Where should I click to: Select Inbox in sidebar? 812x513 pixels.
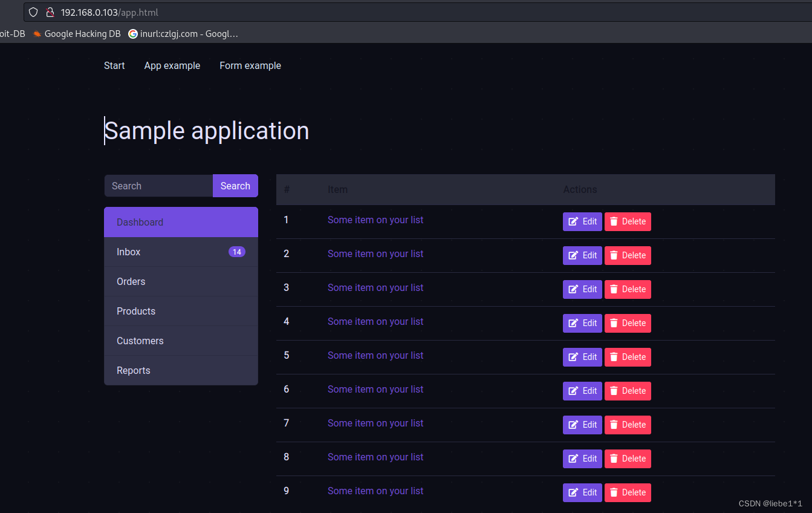[x=181, y=252]
